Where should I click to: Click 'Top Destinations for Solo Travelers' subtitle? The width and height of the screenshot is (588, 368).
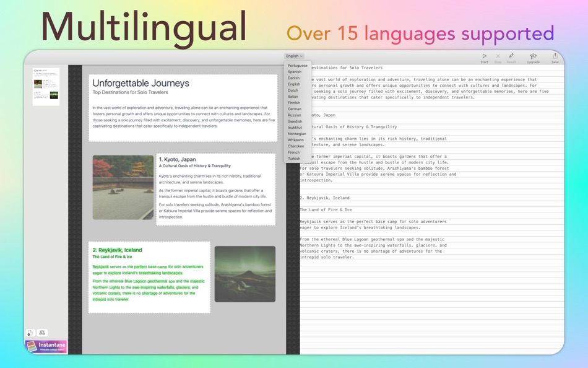point(130,92)
